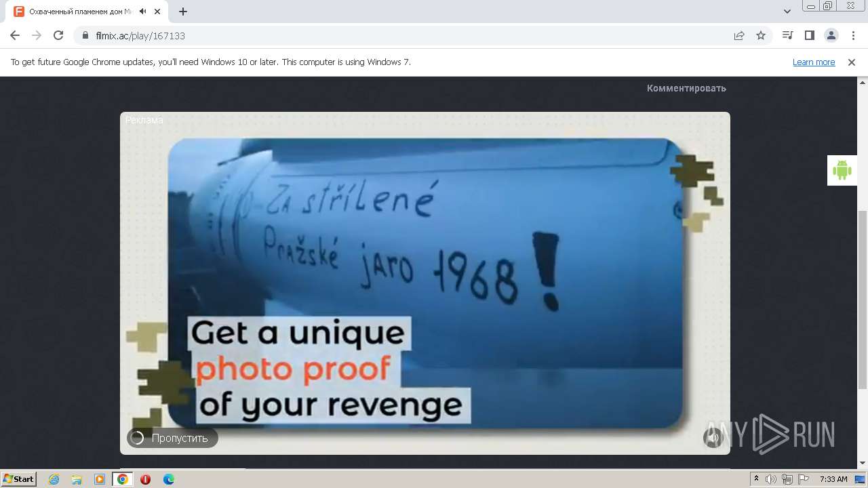Toggle the browser side panel

[809, 35]
